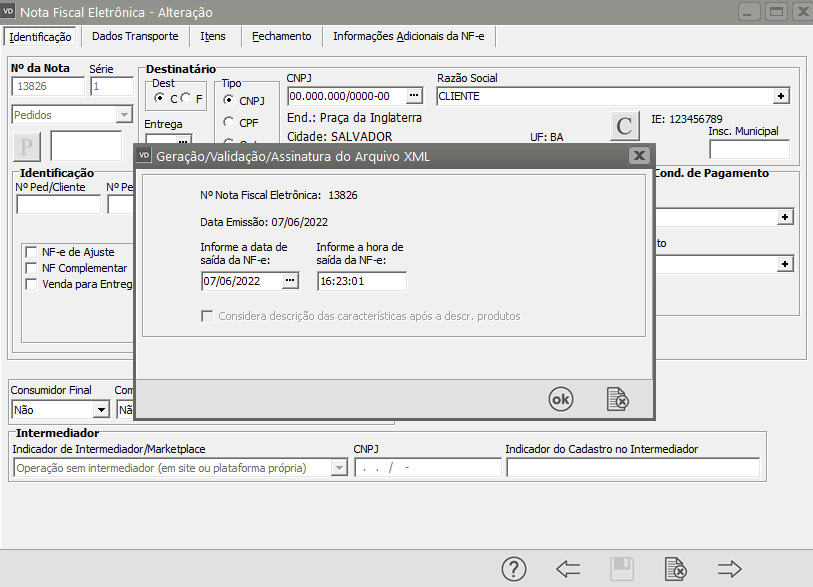This screenshot has height=587, width=813.
Task: Advance with the right arrow icon
Action: (x=729, y=569)
